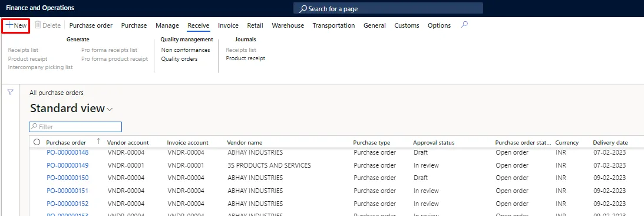Click the Vendor name column header

pyautogui.click(x=245, y=143)
